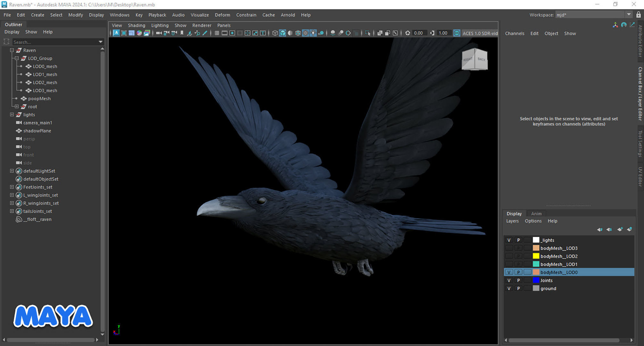Toggle the XRay display icon
644x346 pixels.
click(x=380, y=33)
